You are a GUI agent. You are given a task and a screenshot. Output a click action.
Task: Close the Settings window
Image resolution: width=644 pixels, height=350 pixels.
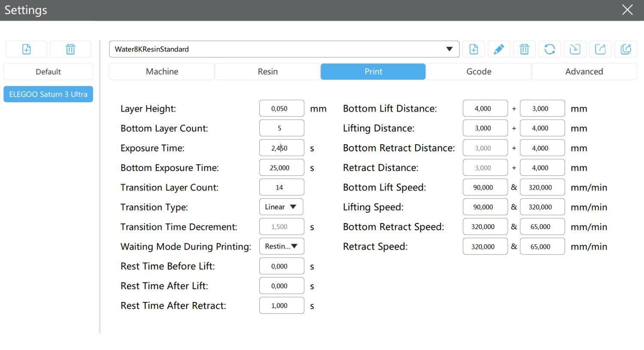tap(627, 10)
